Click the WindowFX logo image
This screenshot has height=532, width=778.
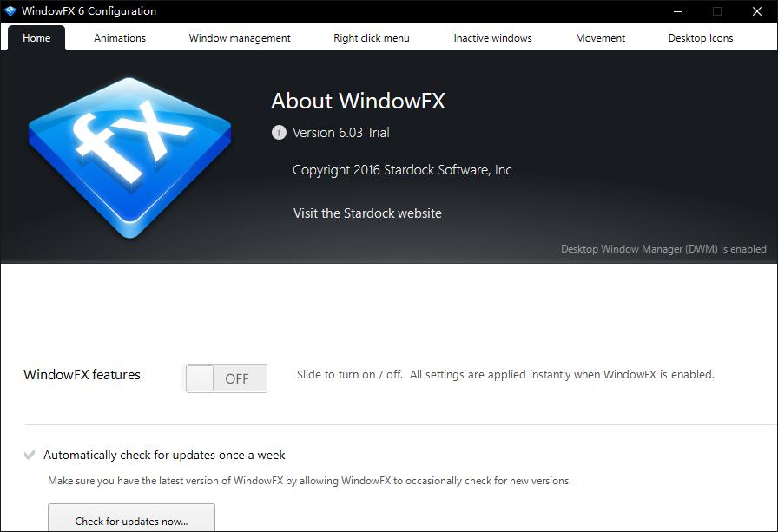pyautogui.click(x=130, y=156)
